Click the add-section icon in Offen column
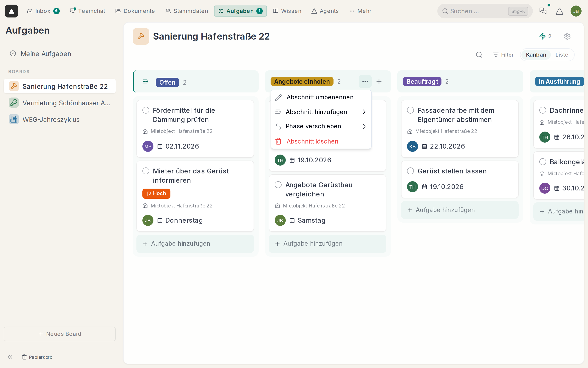 click(146, 81)
